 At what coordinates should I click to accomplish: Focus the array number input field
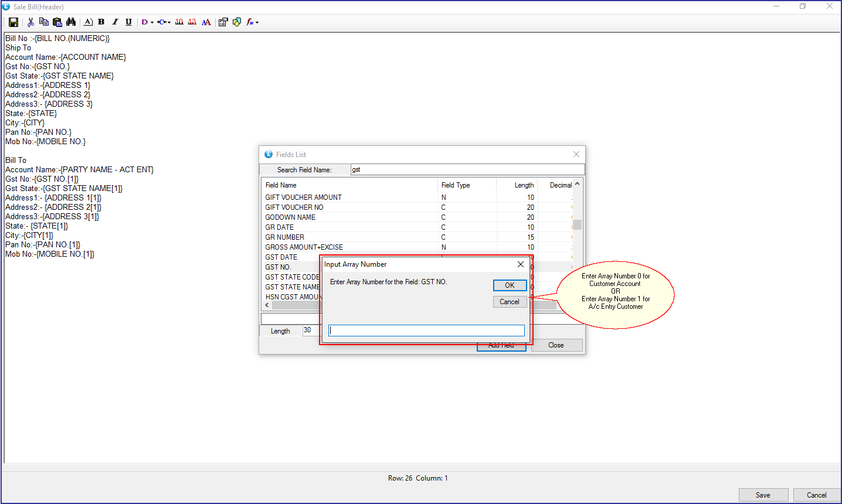(x=426, y=331)
